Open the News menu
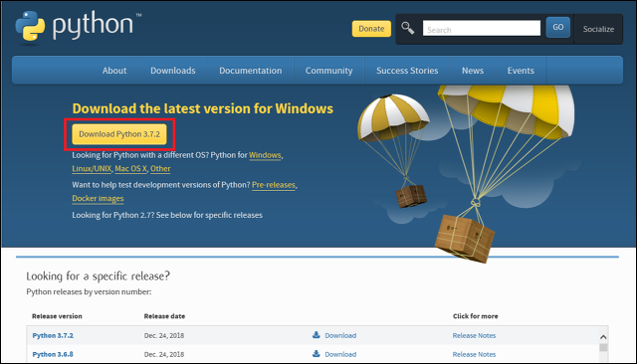The width and height of the screenshot is (637, 364). pos(473,71)
